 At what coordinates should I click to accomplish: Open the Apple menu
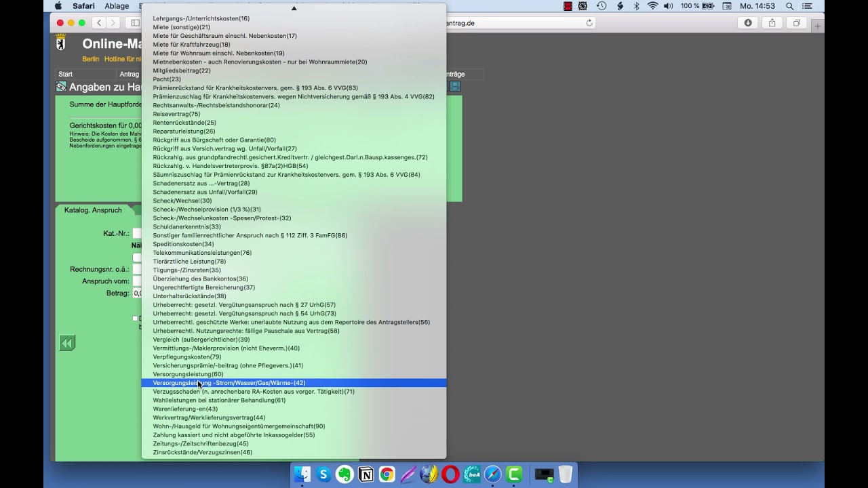[x=58, y=6]
